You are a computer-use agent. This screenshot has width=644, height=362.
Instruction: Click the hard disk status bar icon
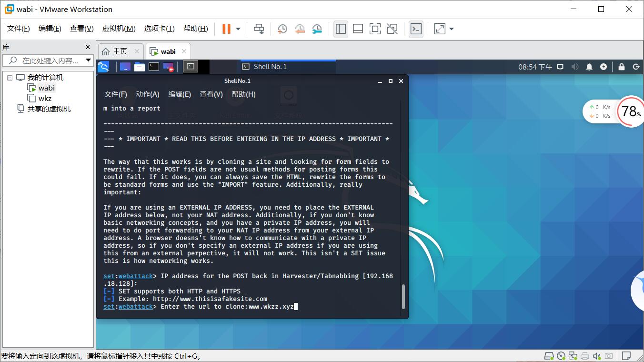549,356
